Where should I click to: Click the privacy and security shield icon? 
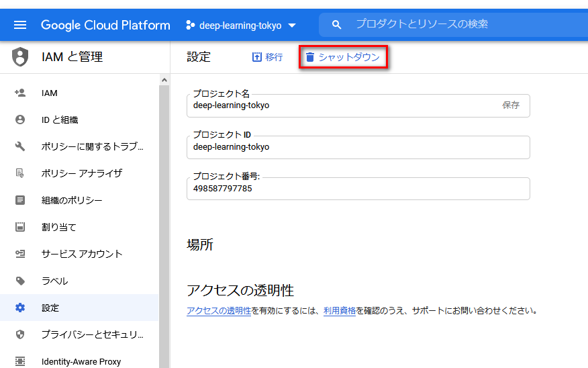click(20, 334)
